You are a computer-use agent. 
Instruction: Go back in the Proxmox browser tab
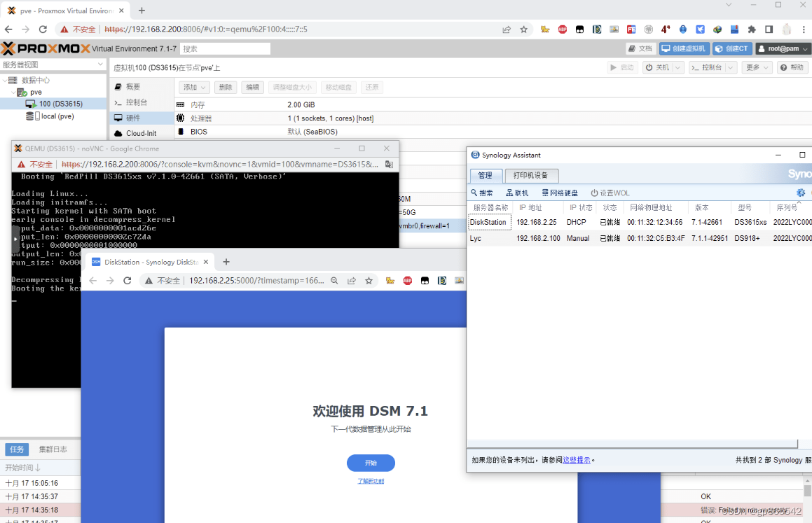click(x=8, y=29)
